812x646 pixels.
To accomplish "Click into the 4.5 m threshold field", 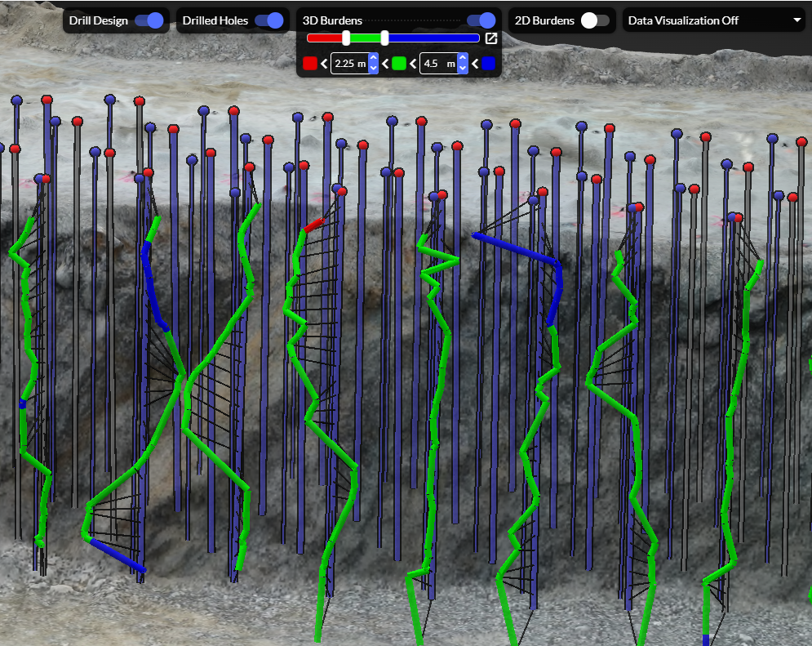I will (437, 64).
